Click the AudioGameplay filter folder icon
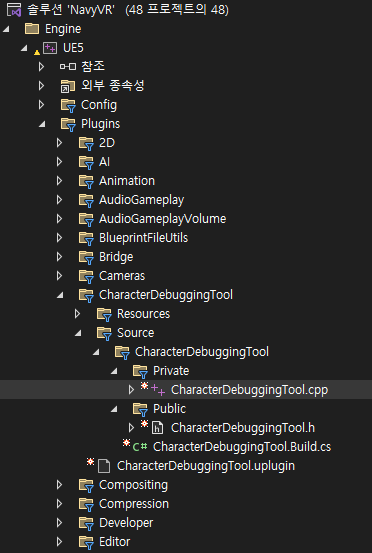Screen dimensions: 372x553 coord(86,200)
